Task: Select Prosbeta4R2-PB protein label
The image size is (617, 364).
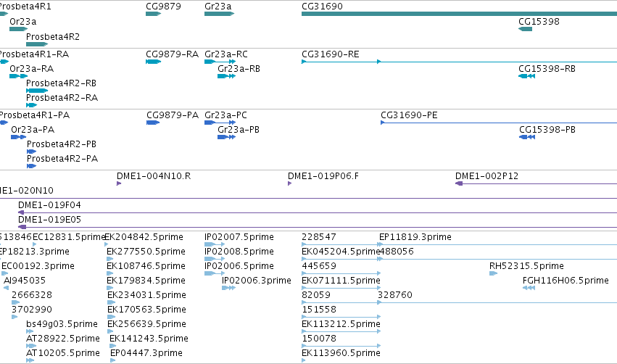Action: 62,144
